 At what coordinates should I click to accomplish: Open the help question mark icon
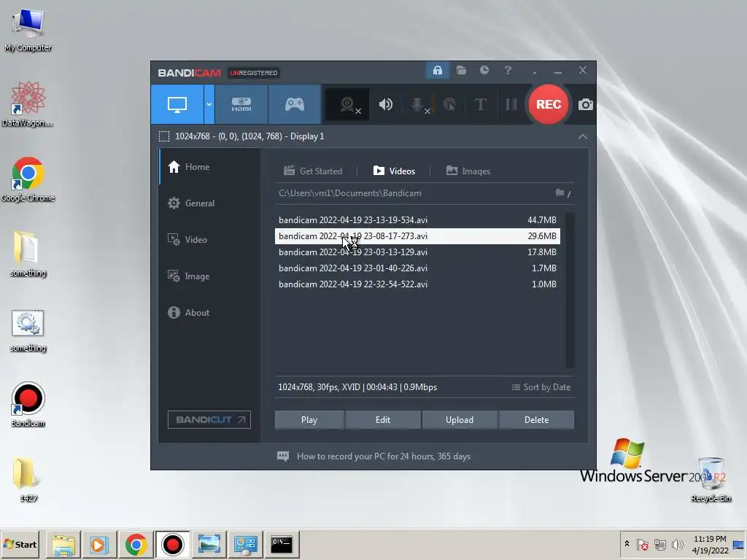[508, 71]
